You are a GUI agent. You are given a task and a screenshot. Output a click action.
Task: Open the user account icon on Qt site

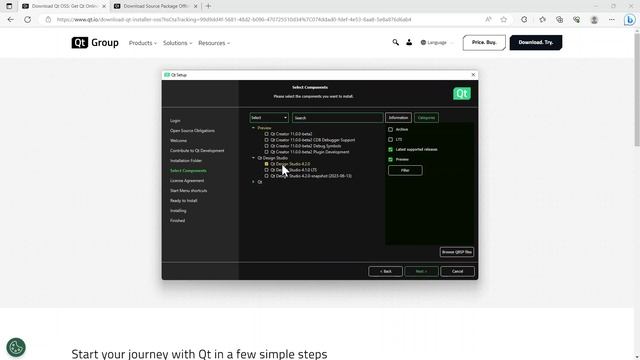point(409,42)
